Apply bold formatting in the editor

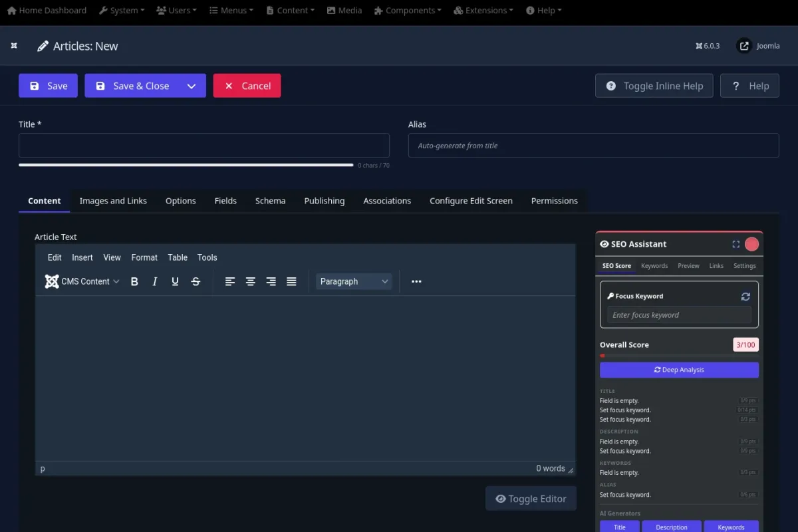tap(134, 281)
